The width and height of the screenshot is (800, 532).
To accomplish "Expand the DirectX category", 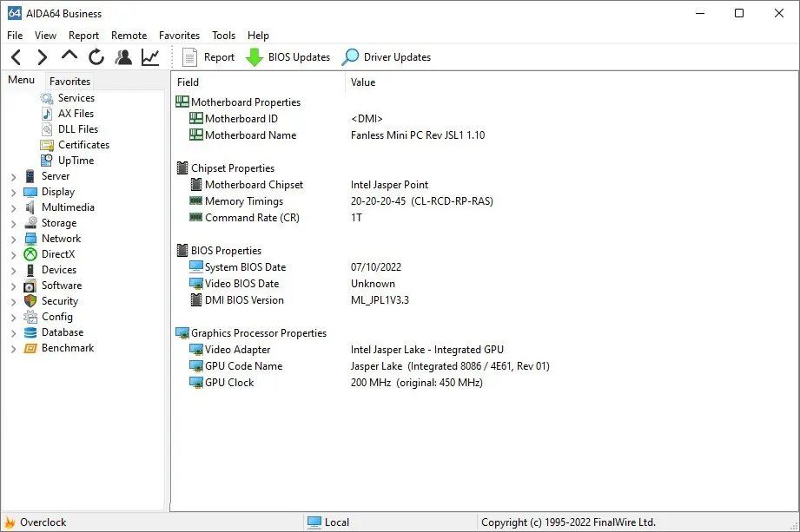I will coord(13,255).
